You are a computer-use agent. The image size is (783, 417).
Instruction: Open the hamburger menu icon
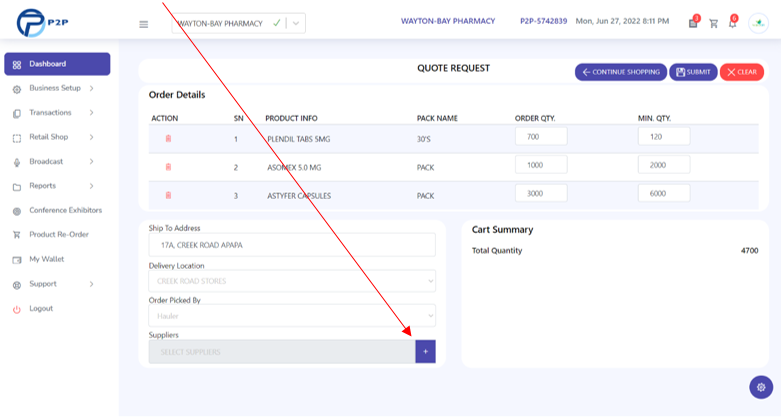tap(143, 24)
